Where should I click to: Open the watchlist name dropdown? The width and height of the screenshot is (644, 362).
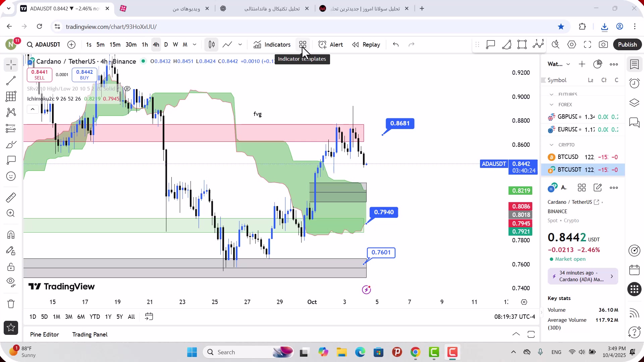click(x=559, y=64)
